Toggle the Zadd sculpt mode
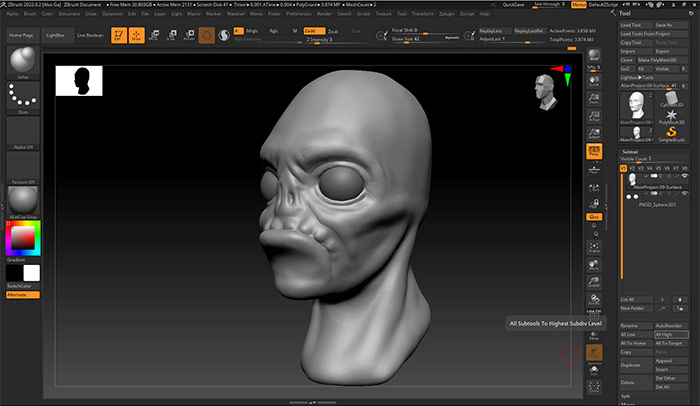This screenshot has width=700, height=406. (311, 31)
